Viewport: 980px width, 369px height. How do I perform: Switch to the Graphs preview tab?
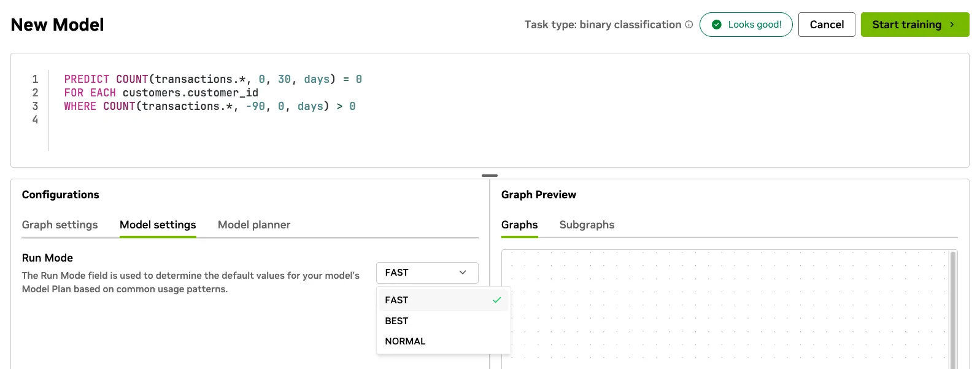pos(520,225)
